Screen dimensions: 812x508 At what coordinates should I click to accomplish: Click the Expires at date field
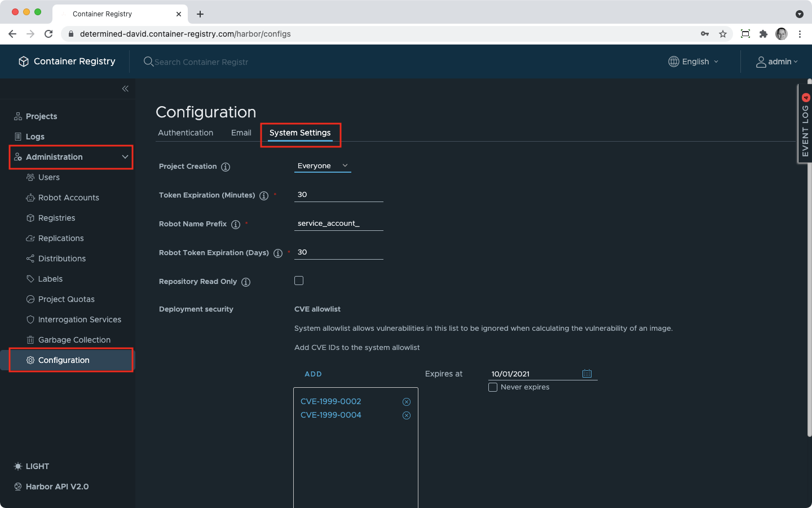535,374
